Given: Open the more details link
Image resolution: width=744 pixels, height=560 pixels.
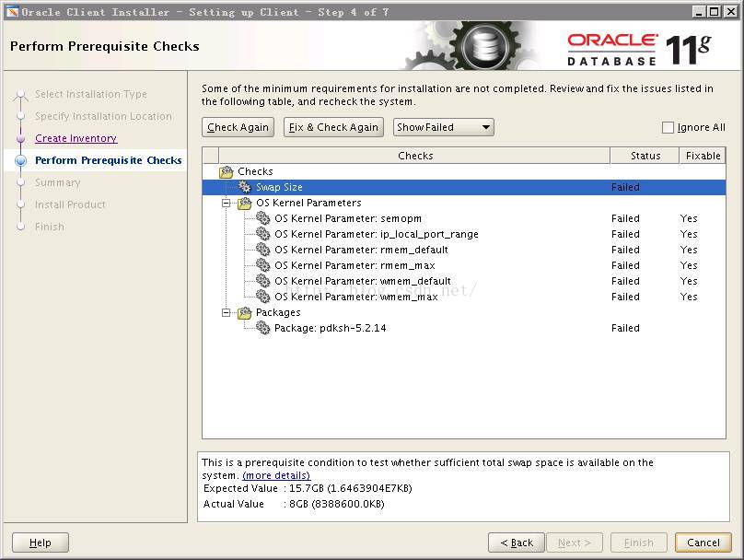Looking at the screenshot, I should click(276, 475).
